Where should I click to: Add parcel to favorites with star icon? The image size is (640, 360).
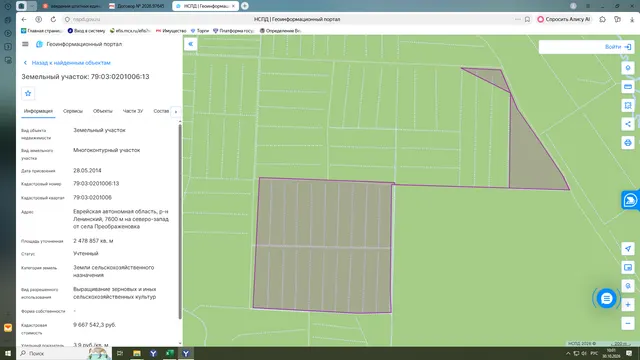click(x=28, y=93)
